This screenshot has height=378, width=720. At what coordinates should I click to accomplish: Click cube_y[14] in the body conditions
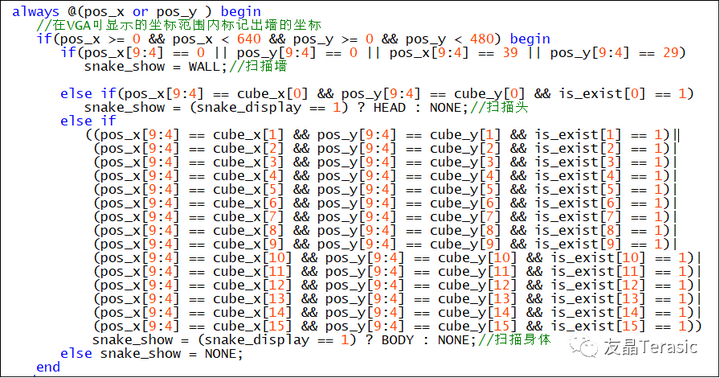click(478, 313)
